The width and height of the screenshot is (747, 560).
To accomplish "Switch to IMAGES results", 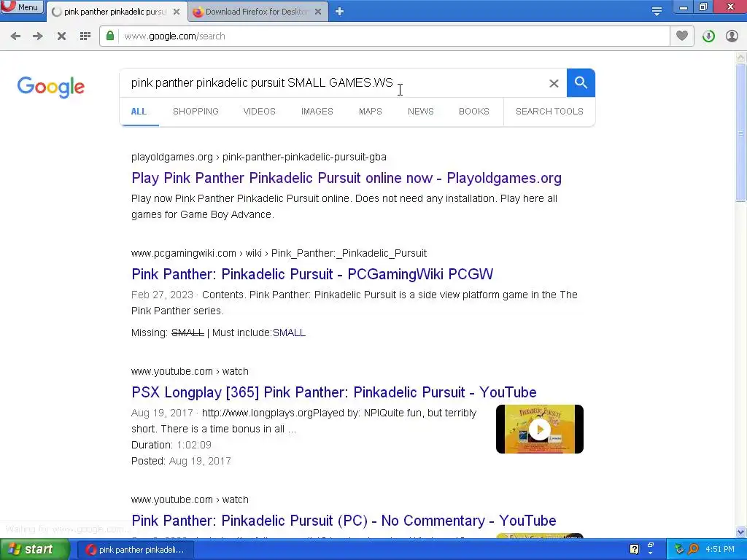I will tap(317, 112).
